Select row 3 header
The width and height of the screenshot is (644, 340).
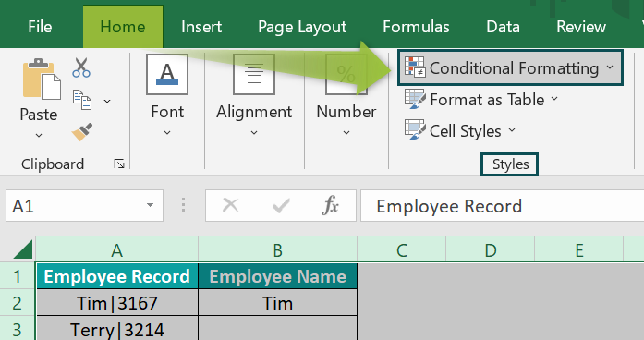18,329
